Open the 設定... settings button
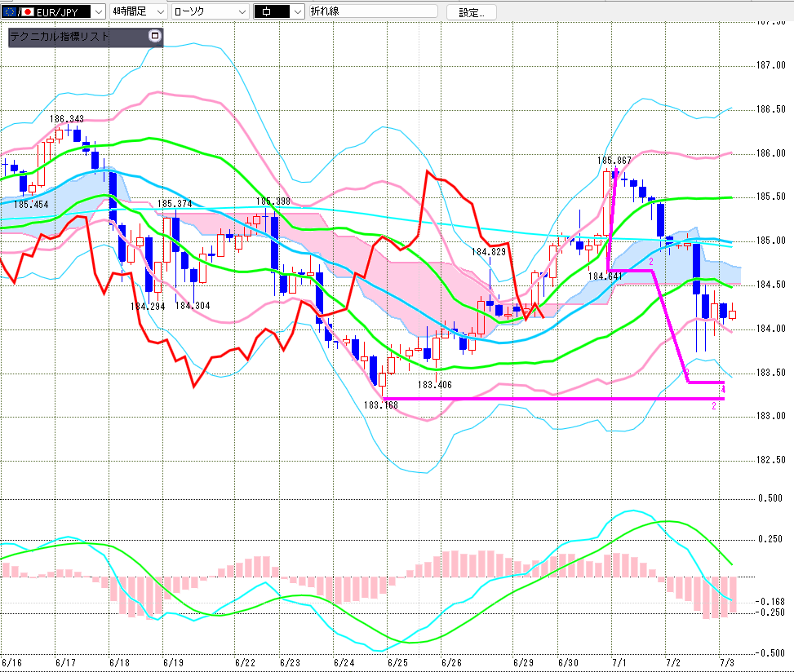Image resolution: width=794 pixels, height=672 pixels. pyautogui.click(x=472, y=13)
